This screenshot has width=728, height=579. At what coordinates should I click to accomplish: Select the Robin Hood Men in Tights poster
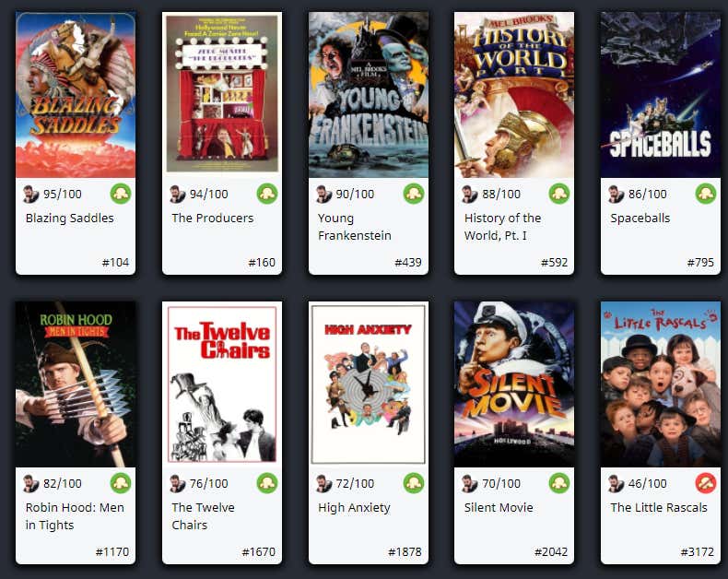(x=76, y=384)
